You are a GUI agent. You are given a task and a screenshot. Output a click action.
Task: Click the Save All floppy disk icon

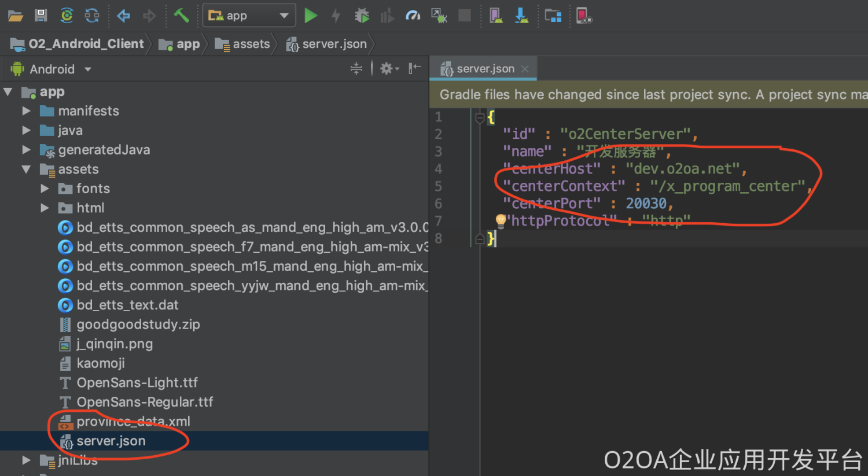click(41, 16)
